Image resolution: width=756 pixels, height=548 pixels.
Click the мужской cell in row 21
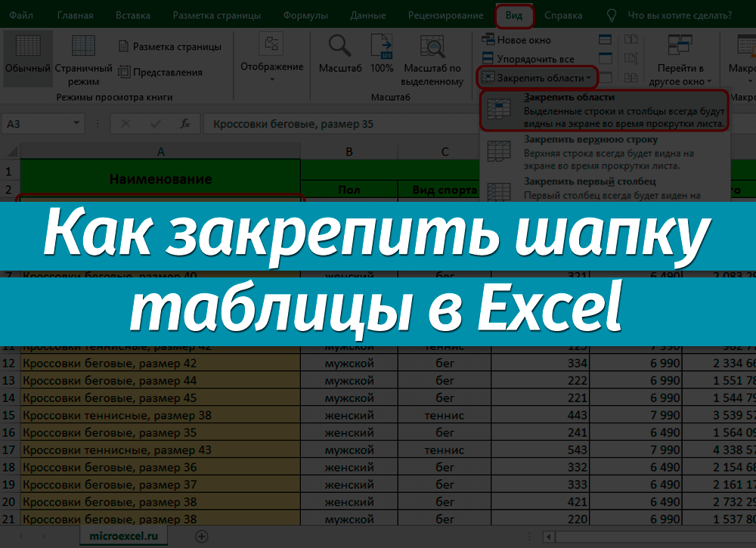click(349, 519)
